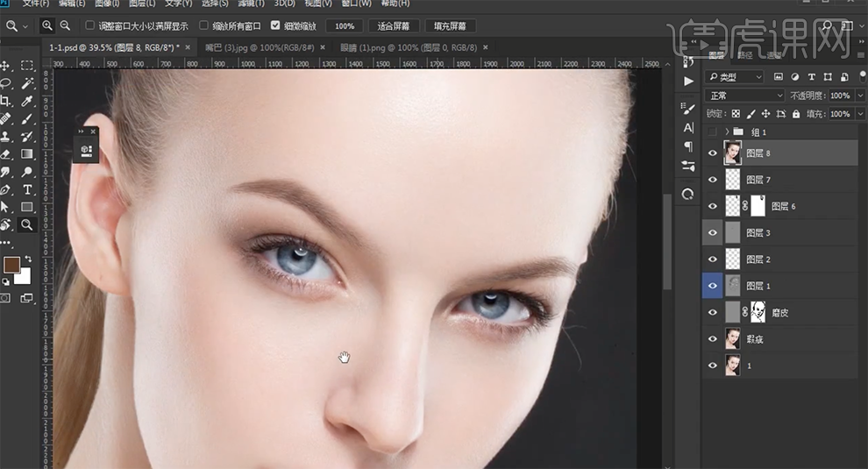This screenshot has width=868, height=469.
Task: Open the Brush Settings panel
Action: pos(688,109)
